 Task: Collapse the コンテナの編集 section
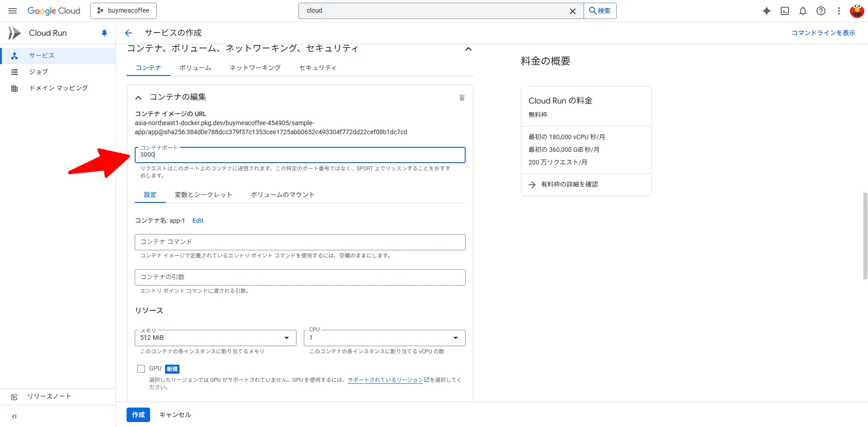pyautogui.click(x=138, y=97)
